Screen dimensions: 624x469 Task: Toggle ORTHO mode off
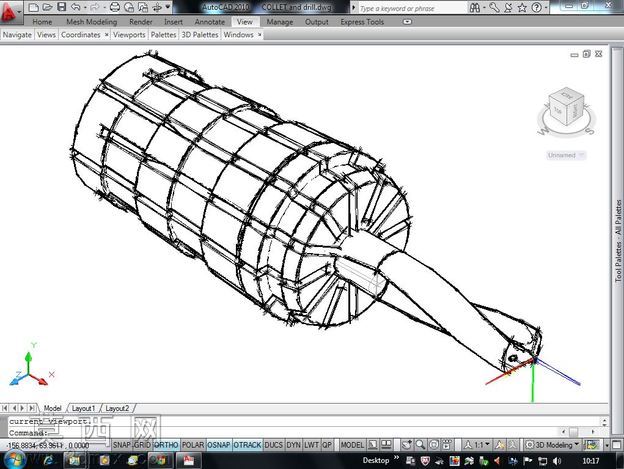pos(166,445)
